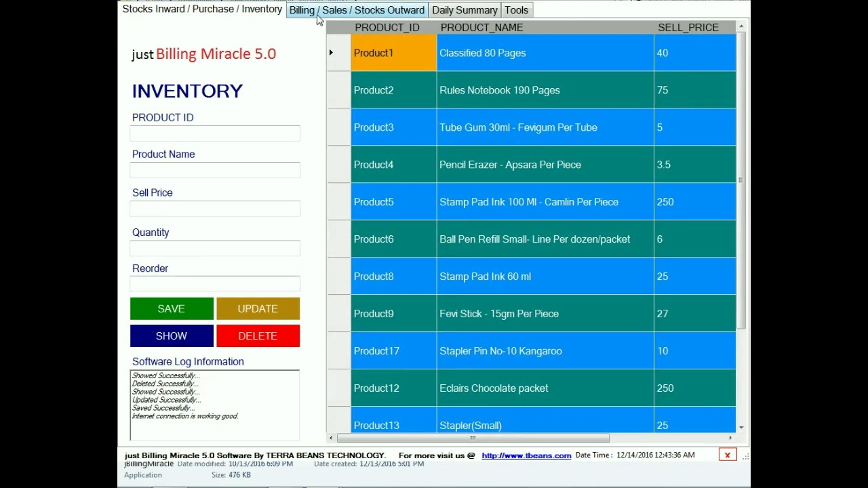This screenshot has height=488, width=868.
Task: Click the grid's vertical scrollbar thumb
Action: pos(741,181)
